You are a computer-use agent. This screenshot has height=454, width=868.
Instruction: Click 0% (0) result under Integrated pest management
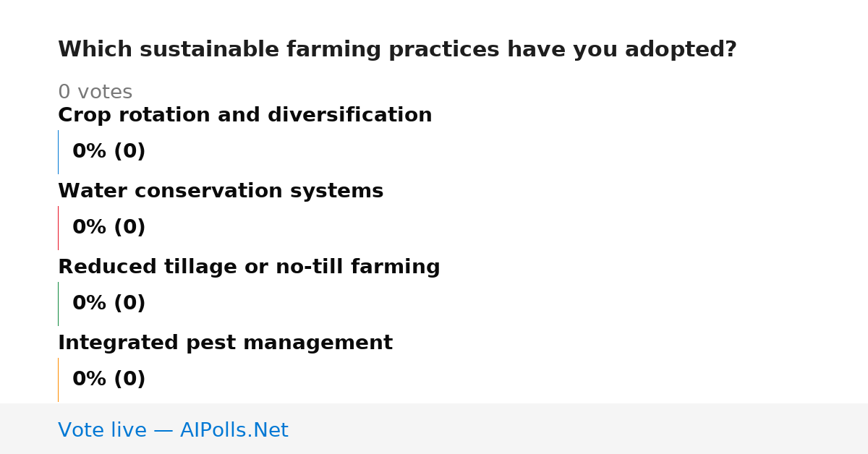tap(109, 380)
